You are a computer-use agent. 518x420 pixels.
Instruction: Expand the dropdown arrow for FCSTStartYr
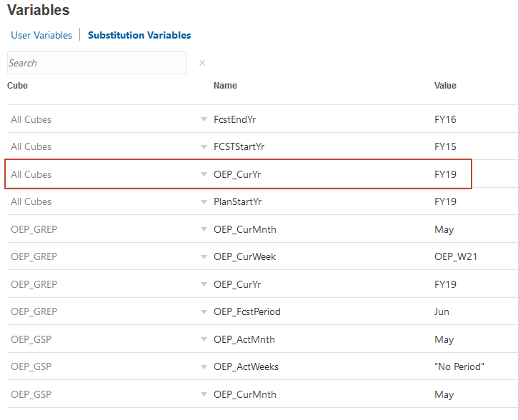[204, 147]
